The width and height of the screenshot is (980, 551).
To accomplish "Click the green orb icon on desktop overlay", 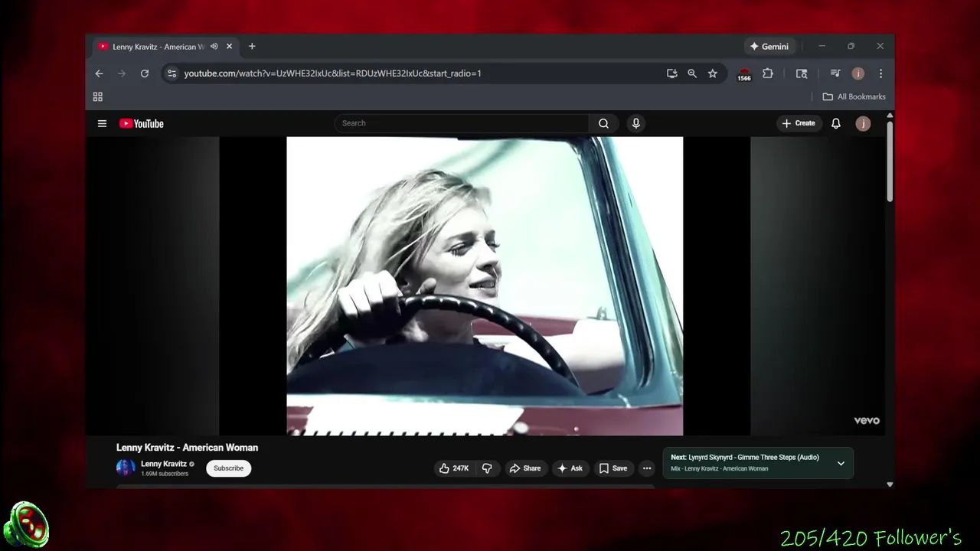I will pos(26,526).
